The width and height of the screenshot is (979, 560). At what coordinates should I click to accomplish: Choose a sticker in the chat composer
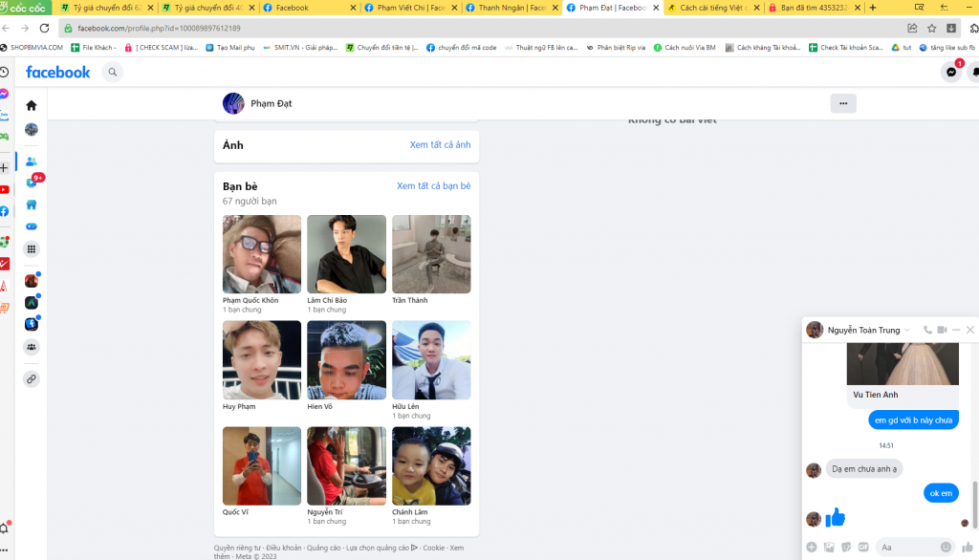point(846,547)
